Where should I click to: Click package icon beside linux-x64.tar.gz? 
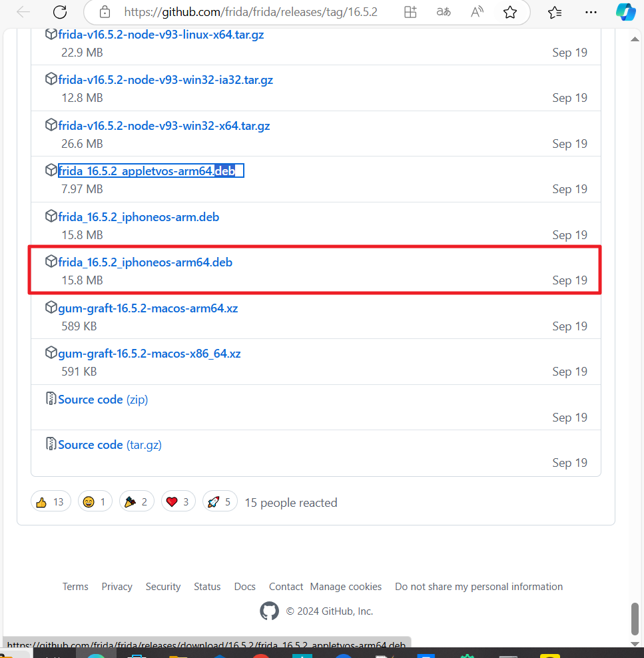(x=51, y=34)
